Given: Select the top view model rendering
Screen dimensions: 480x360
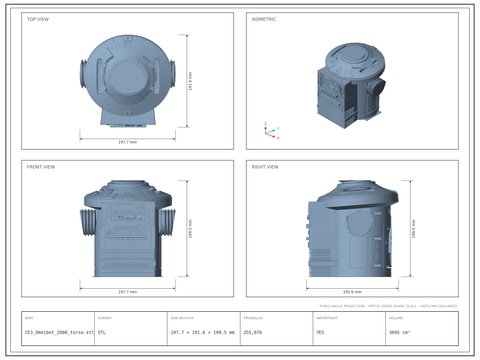Looking at the screenshot, I should pyautogui.click(x=128, y=81).
